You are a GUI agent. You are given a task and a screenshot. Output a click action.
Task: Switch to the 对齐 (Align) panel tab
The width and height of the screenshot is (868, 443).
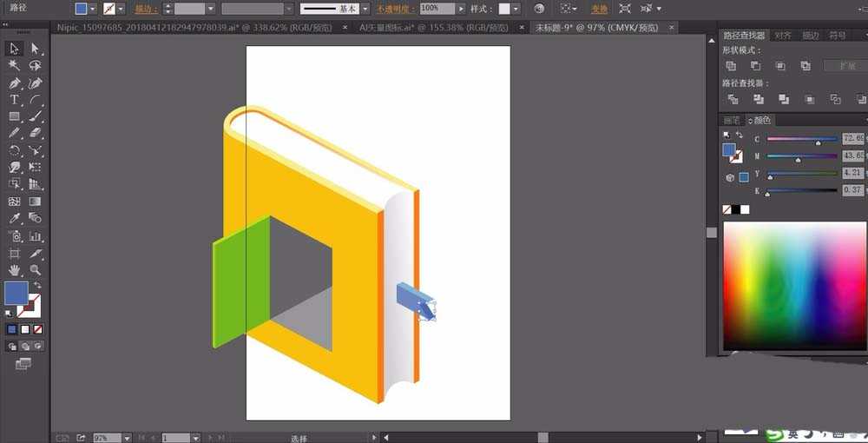[x=783, y=36]
